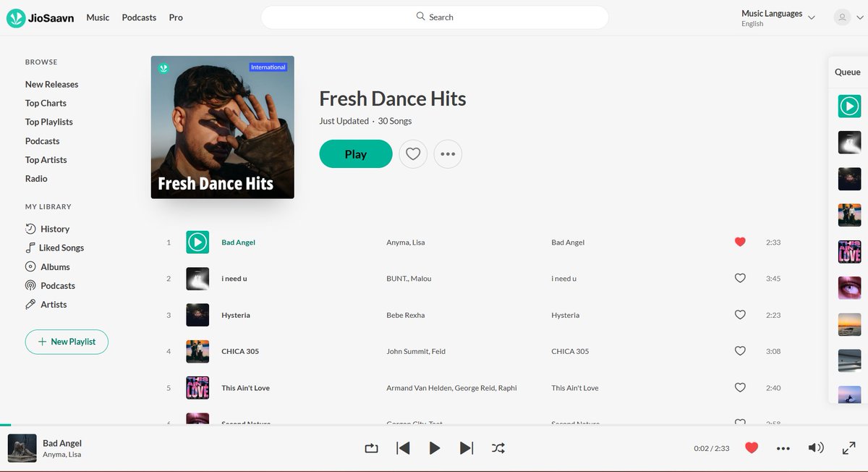Open the playlist more options menu
This screenshot has height=472, width=868.
click(x=448, y=154)
